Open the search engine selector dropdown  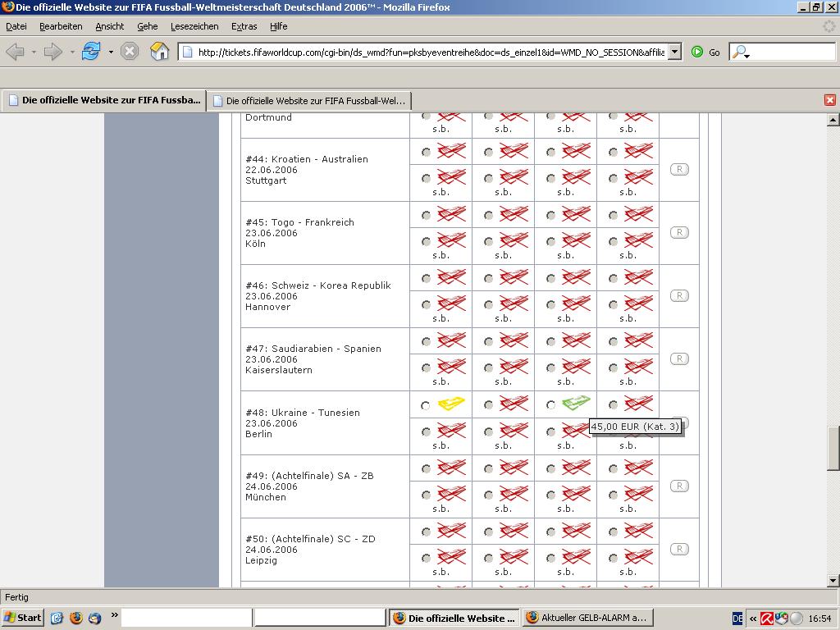[x=741, y=52]
